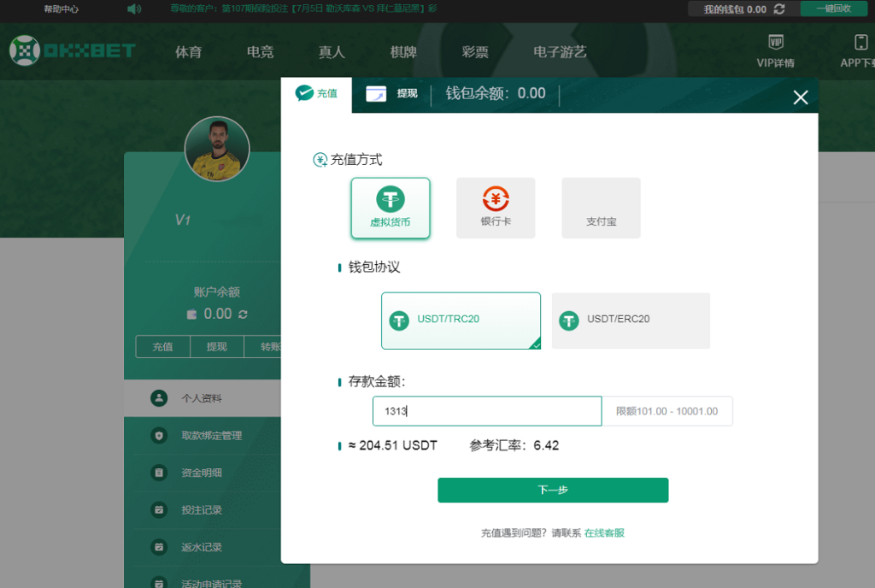Screen dimensions: 875x588
Task: Select 虚拟货币 as deposit method
Action: [x=391, y=207]
